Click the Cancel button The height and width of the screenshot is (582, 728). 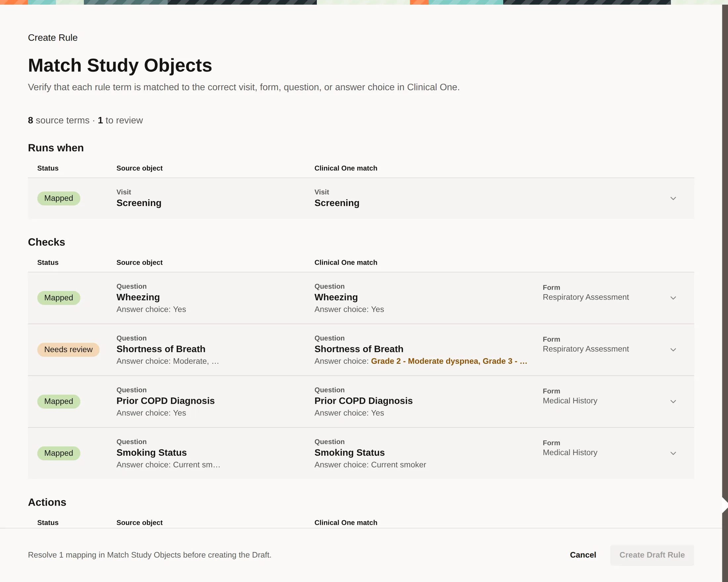tap(583, 555)
